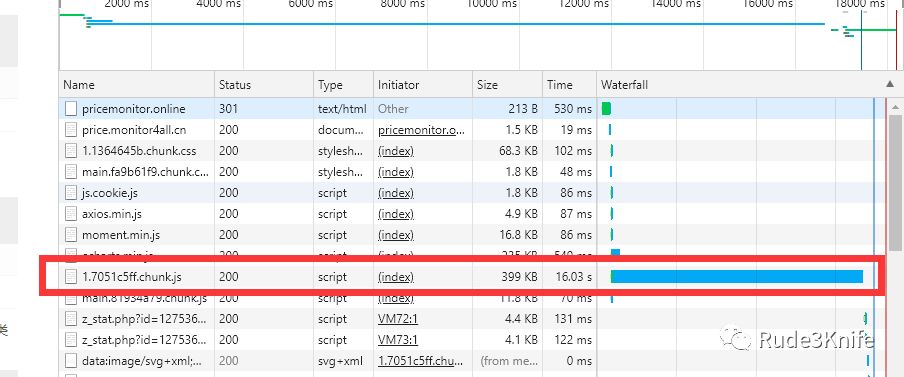Open the (index) initiator link for 1.7051c5ff.chunk.js

point(396,277)
